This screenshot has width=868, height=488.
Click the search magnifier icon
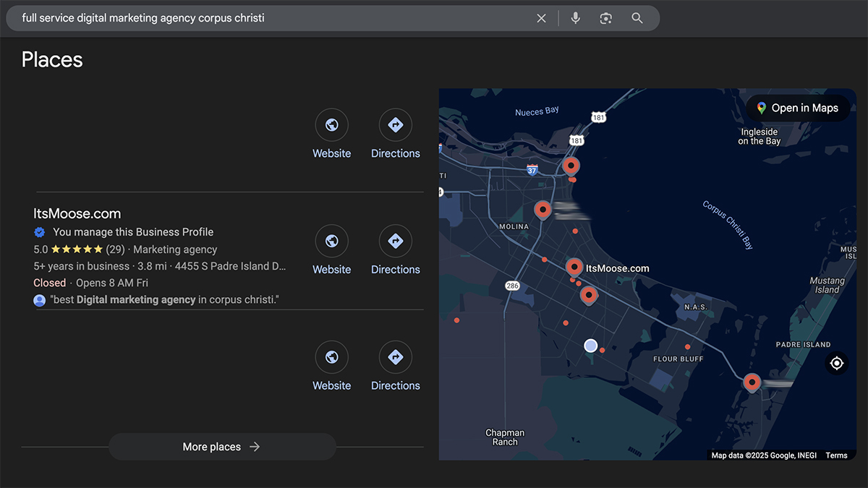click(637, 17)
